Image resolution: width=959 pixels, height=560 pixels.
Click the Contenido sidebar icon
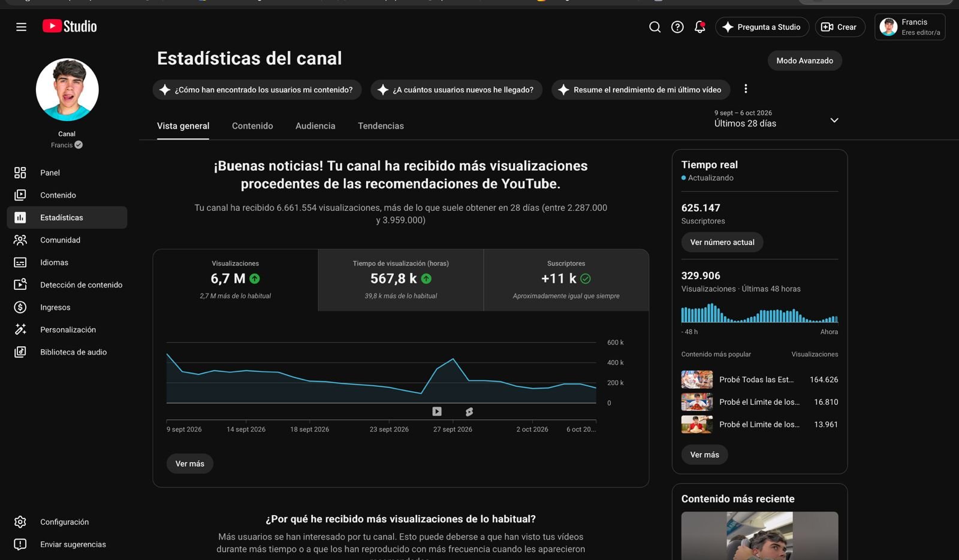coord(20,195)
